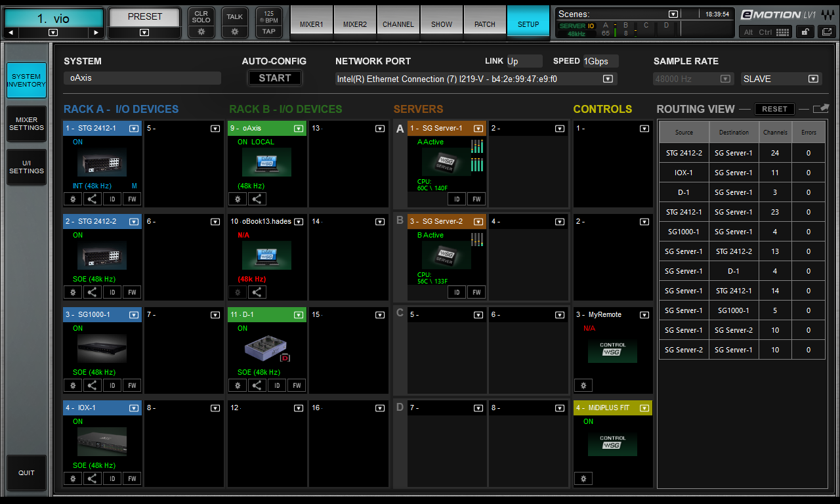Open settings gear for STG 2412-1 device
This screenshot has height=504, width=840.
pyautogui.click(x=73, y=199)
